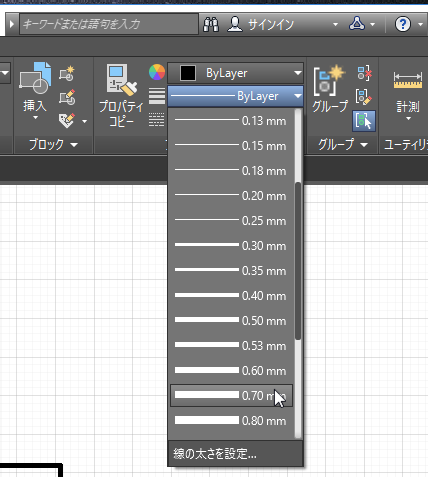Click the lineweight icon beside dropdown
This screenshot has height=477, width=428.
[x=157, y=96]
